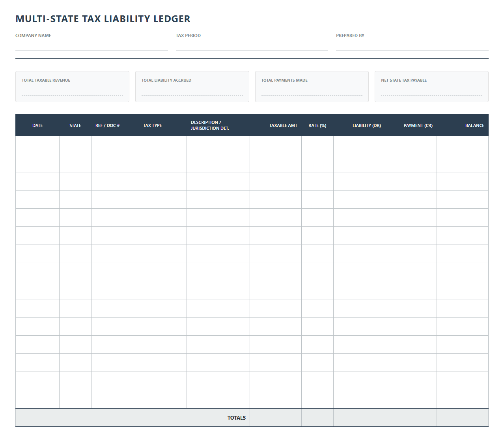The image size is (504, 439).
Task: Click the Prepared By input line
Action: 412,45
